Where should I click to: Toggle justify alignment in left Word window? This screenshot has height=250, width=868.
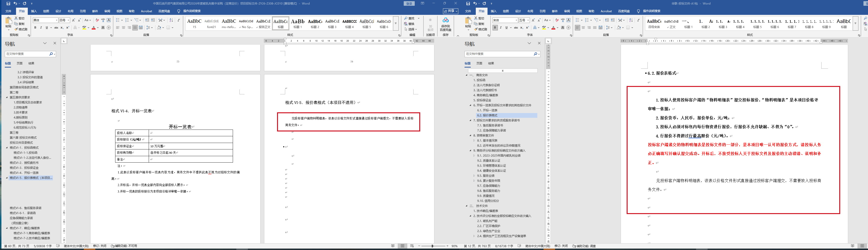pos(135,28)
